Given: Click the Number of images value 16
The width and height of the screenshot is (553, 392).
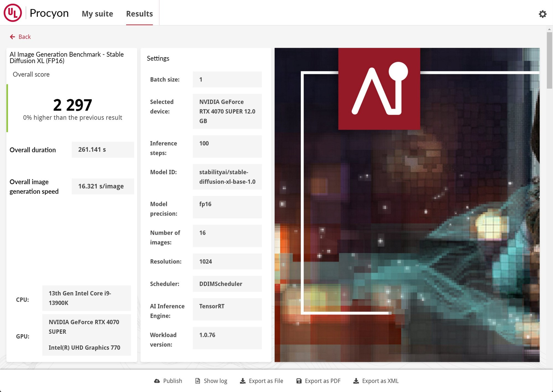Looking at the screenshot, I should [227, 236].
